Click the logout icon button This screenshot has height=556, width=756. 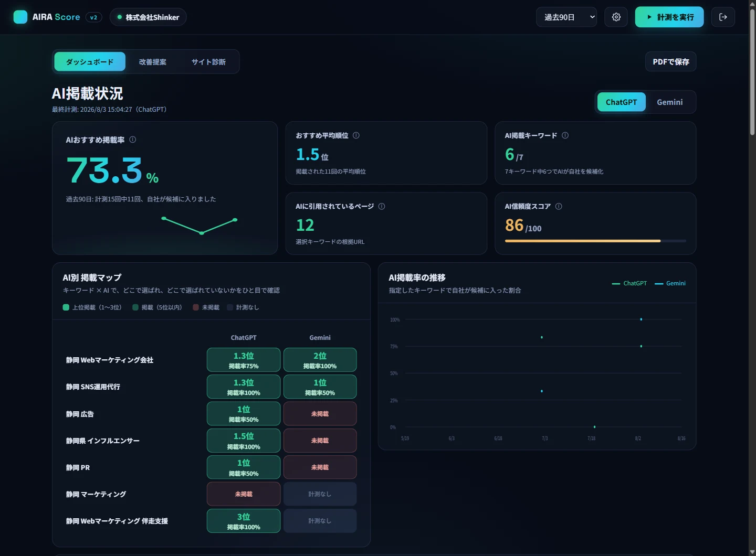(723, 17)
